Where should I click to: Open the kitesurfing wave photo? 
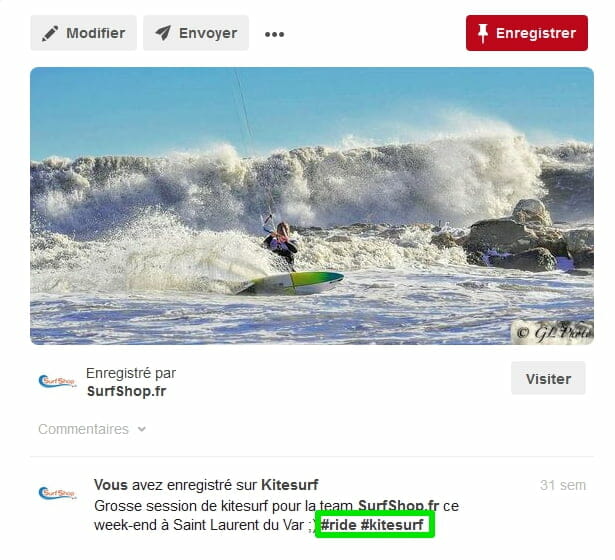312,206
